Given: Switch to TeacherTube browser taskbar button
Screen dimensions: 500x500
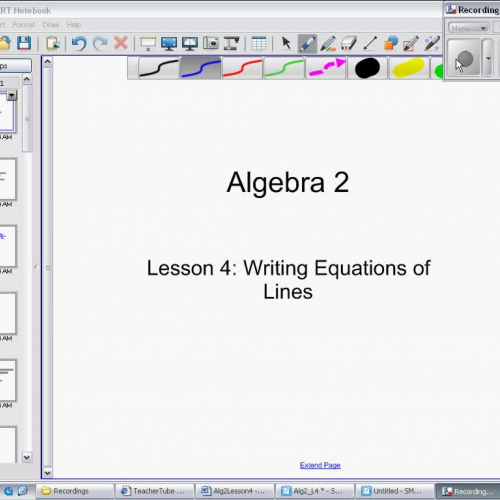Looking at the screenshot, I should pos(155,491).
